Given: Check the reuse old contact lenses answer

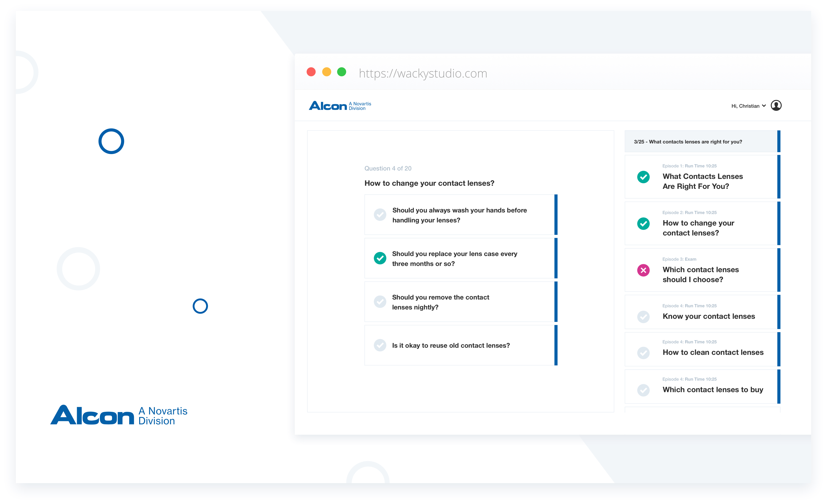Looking at the screenshot, I should (x=380, y=345).
